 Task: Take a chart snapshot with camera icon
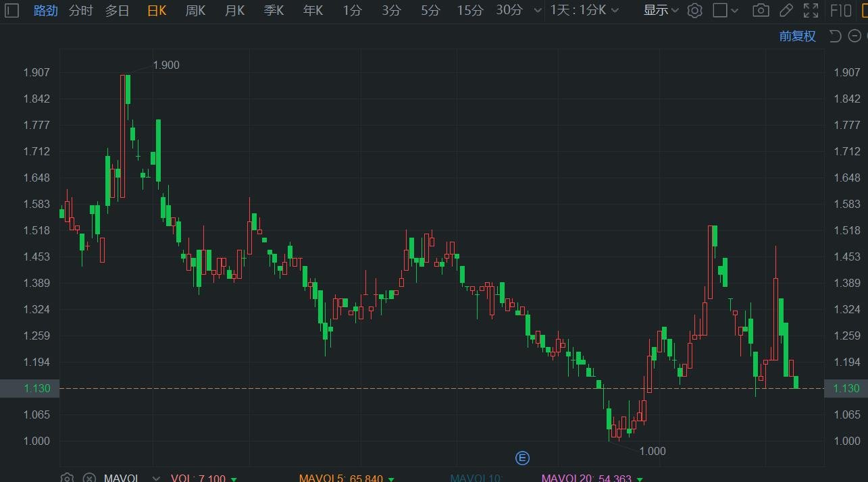point(761,10)
